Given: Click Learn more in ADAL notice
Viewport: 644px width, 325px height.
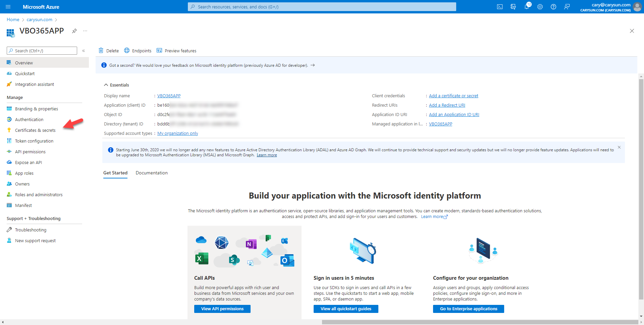Looking at the screenshot, I should click(267, 155).
